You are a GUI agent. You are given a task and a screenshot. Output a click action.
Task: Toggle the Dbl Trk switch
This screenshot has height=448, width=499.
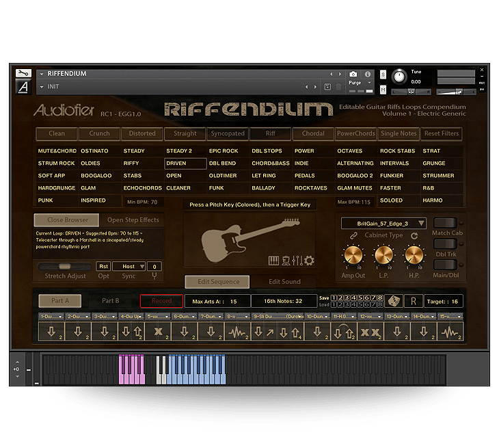pos(445,244)
